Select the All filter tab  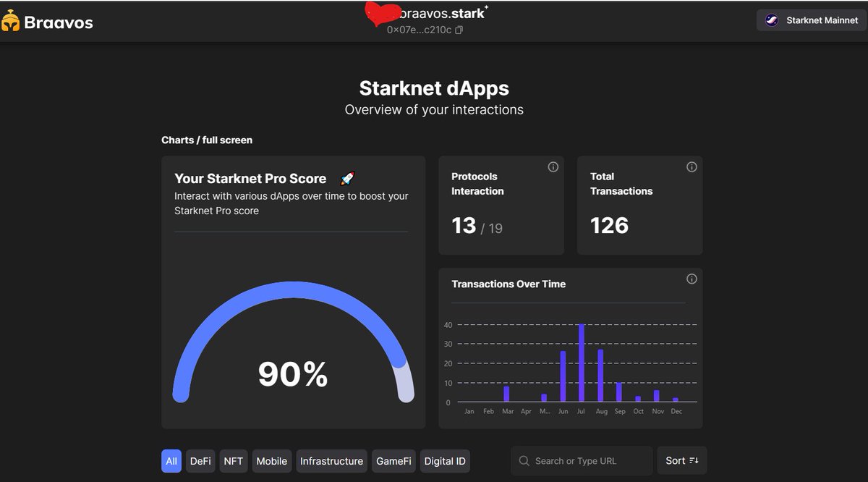[x=171, y=460]
